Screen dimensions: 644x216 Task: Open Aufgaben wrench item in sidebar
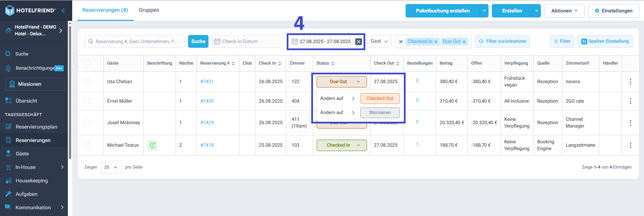point(26,194)
